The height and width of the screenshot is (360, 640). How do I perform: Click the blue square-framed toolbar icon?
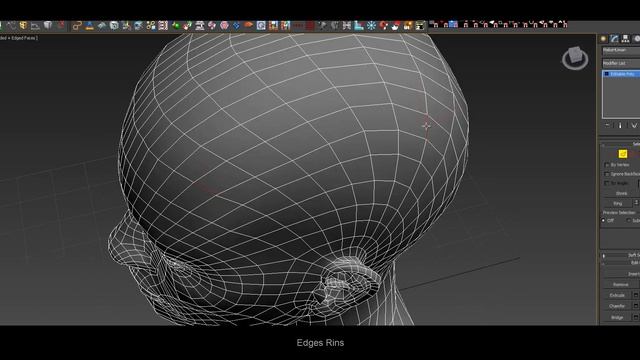coord(261,26)
